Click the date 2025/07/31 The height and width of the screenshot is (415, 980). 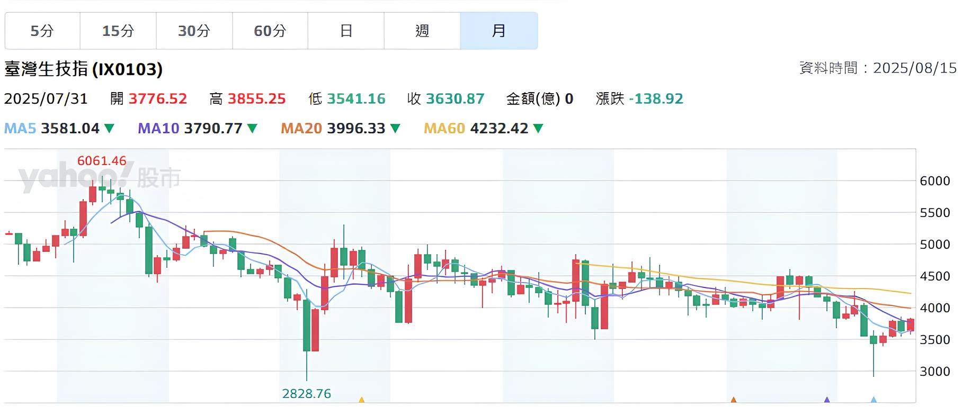click(46, 98)
